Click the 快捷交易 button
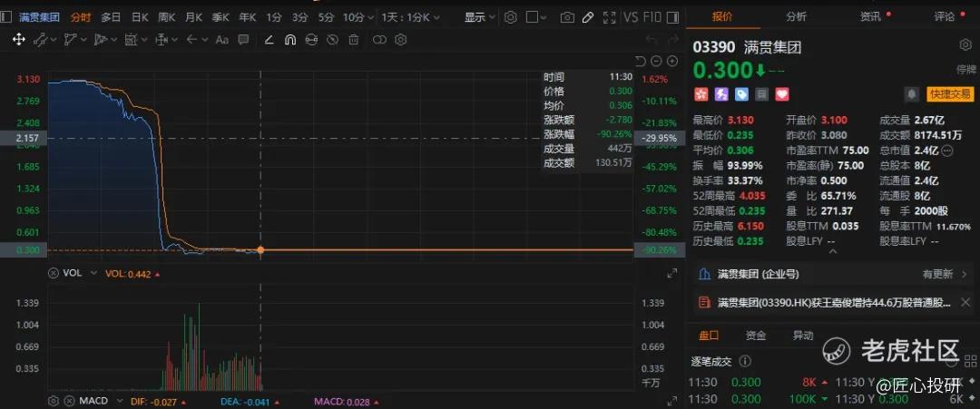This screenshot has height=409, width=980. tap(950, 94)
